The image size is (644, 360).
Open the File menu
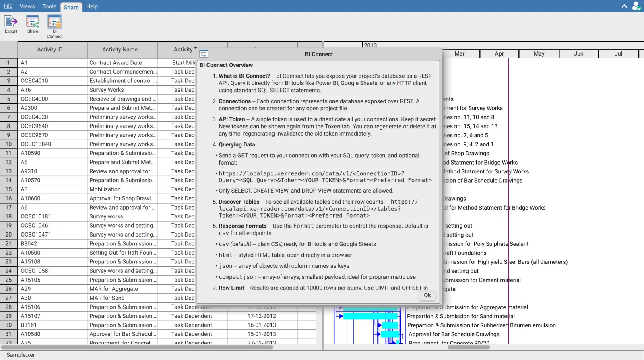(8, 6)
